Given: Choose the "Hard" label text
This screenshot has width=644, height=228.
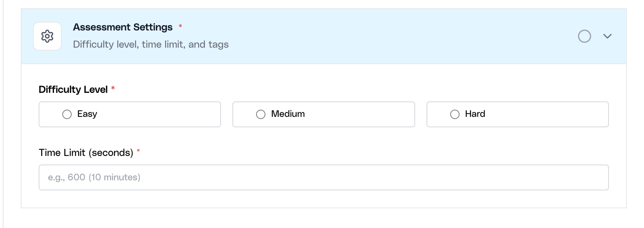Looking at the screenshot, I should [x=475, y=114].
